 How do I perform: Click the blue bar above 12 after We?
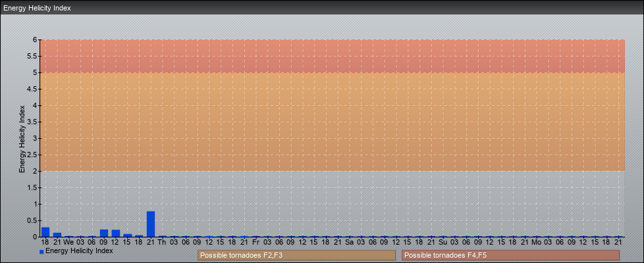pyautogui.click(x=116, y=233)
